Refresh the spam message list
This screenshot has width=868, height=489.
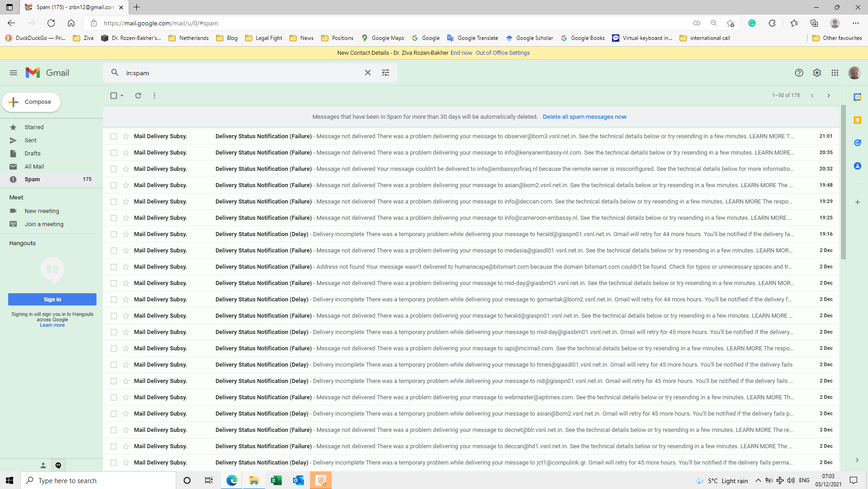click(138, 96)
